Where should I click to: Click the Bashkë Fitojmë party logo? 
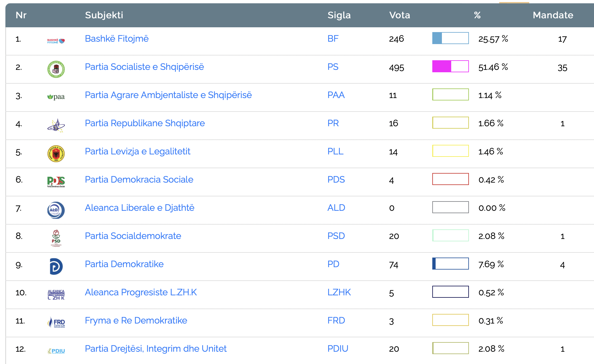tap(56, 41)
